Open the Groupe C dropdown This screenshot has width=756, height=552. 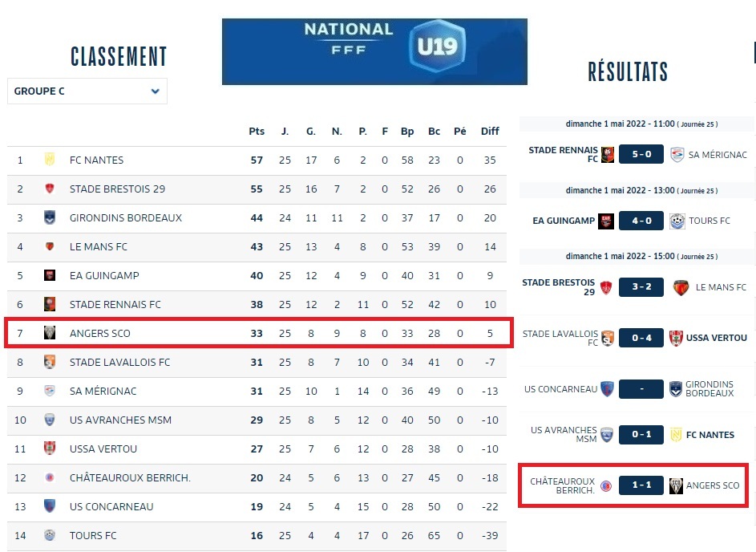coord(87,91)
